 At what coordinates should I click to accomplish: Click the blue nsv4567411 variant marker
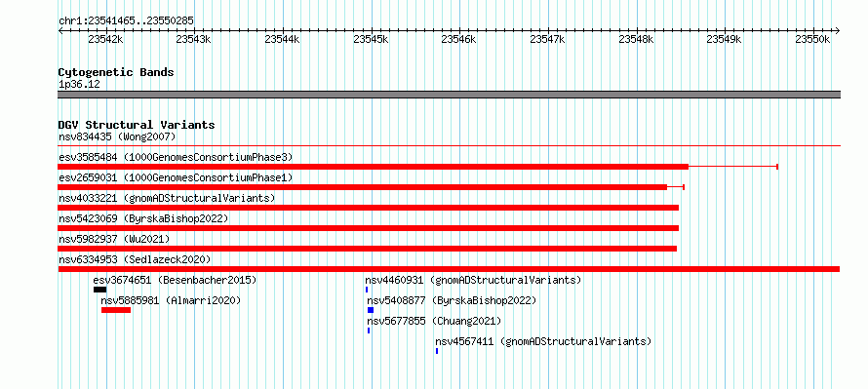point(437,351)
